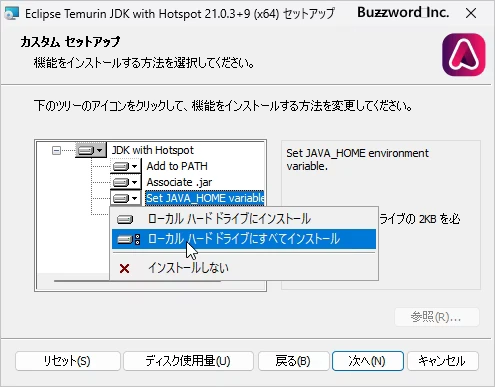Click リセット(S) button

click(68, 361)
